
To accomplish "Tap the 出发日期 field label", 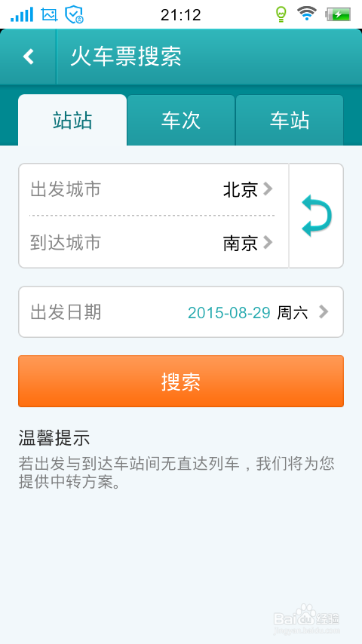I will click(x=66, y=312).
